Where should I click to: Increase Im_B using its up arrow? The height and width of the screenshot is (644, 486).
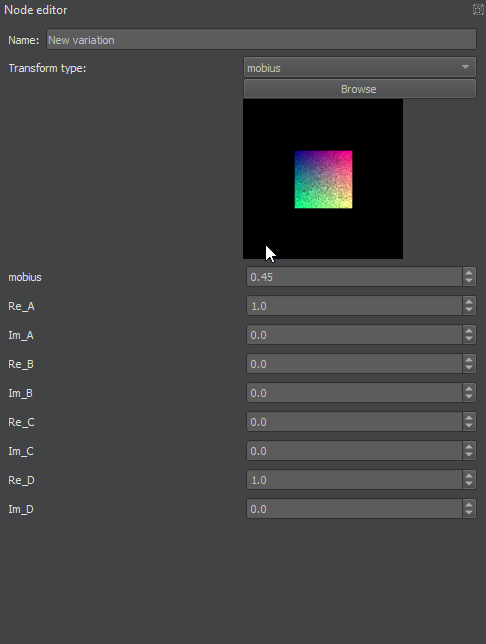[469, 389]
